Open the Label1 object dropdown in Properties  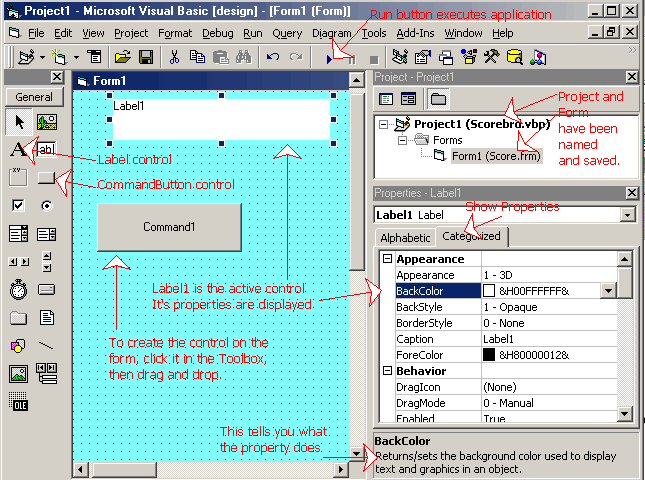(627, 215)
